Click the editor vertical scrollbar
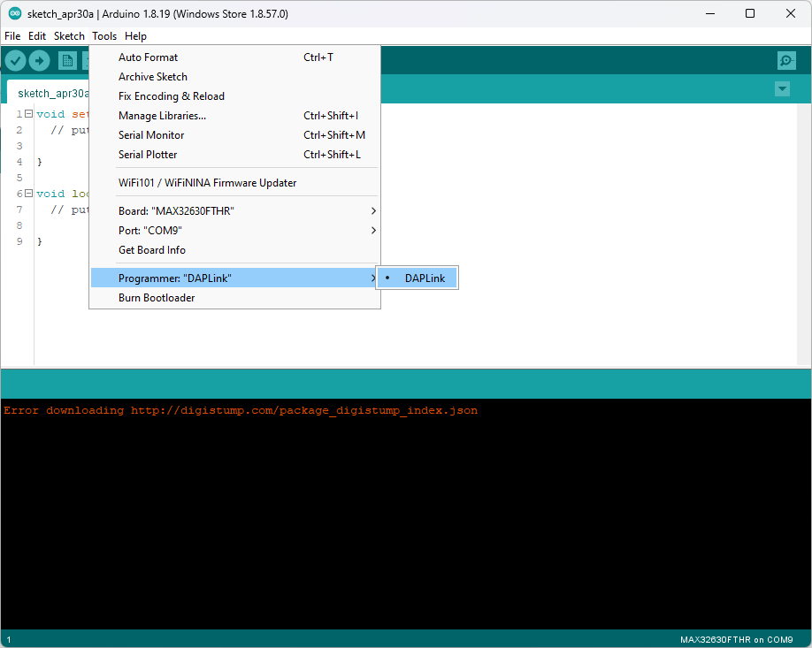The height and width of the screenshot is (648, 812). [x=804, y=234]
